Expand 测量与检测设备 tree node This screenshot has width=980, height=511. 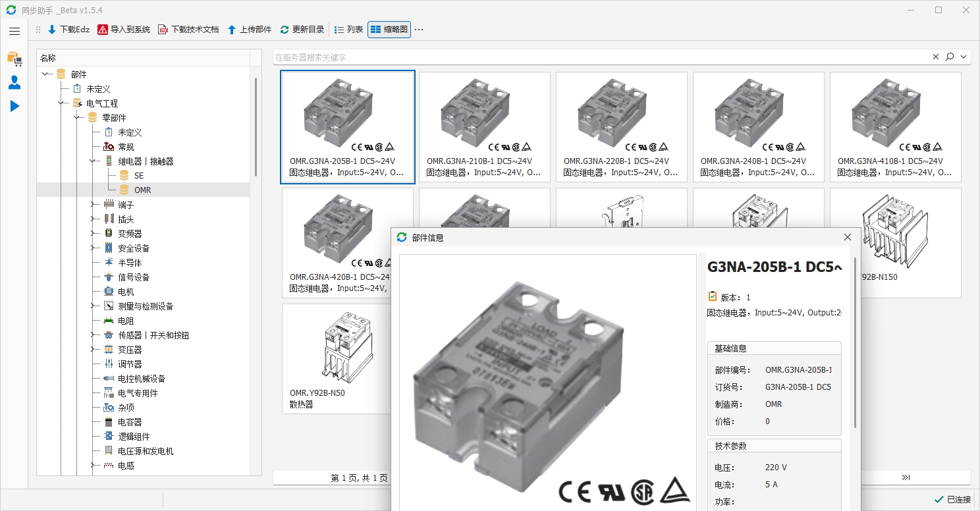point(93,306)
